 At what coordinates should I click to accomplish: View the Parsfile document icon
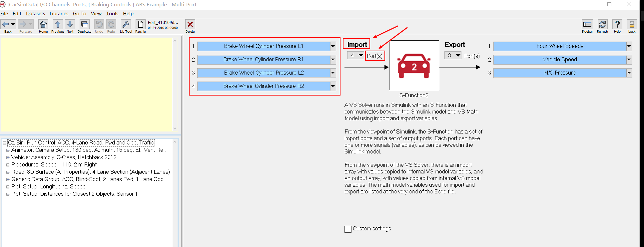point(140,24)
